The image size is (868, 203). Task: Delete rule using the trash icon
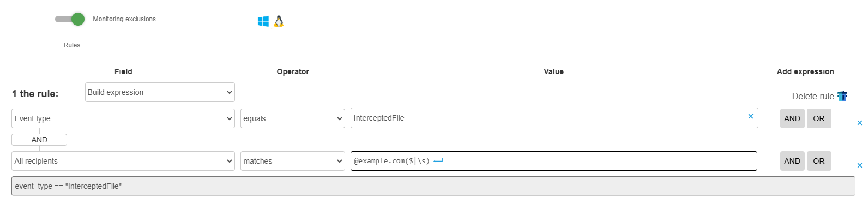point(842,96)
